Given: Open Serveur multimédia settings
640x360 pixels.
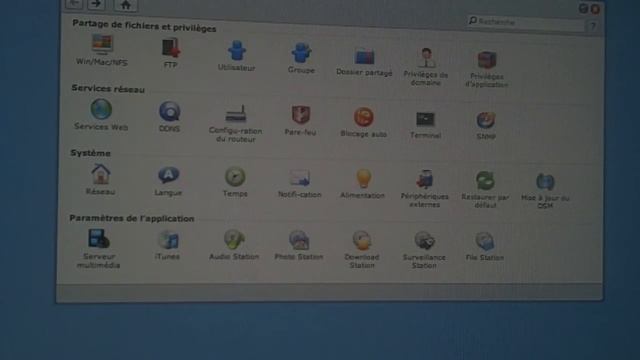Looking at the screenshot, I should (x=98, y=248).
